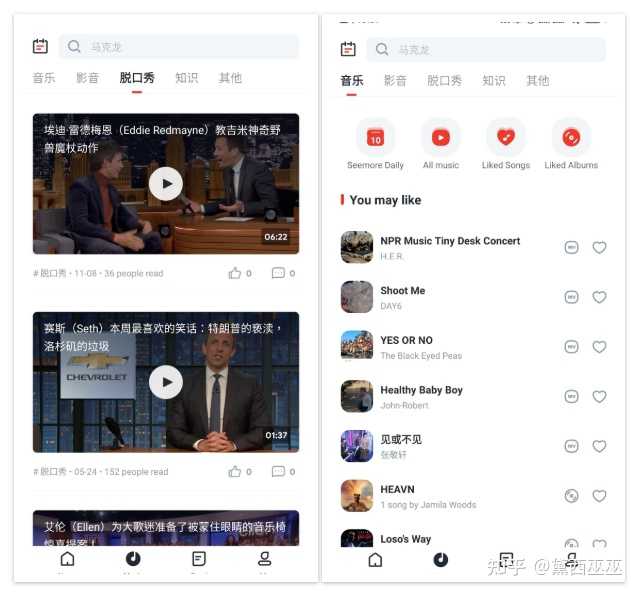
Task: Open profile icon in left bottom bar
Action: pos(264,559)
